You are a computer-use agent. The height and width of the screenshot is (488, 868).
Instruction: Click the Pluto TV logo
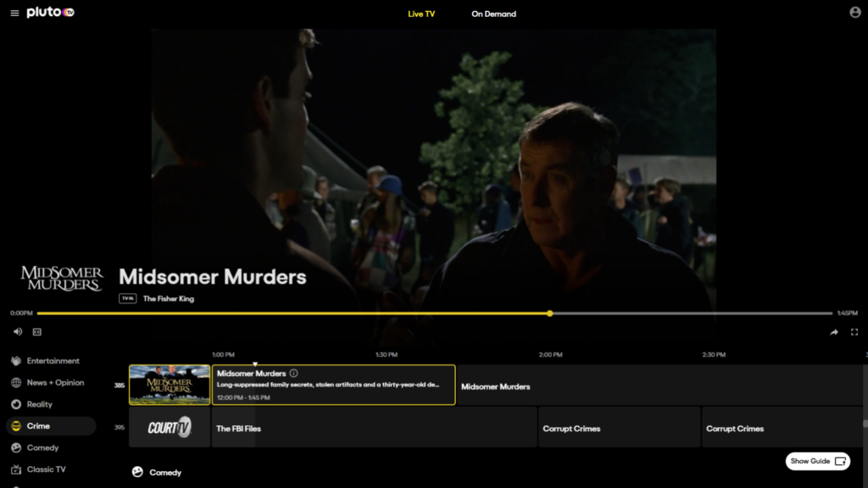[50, 12]
